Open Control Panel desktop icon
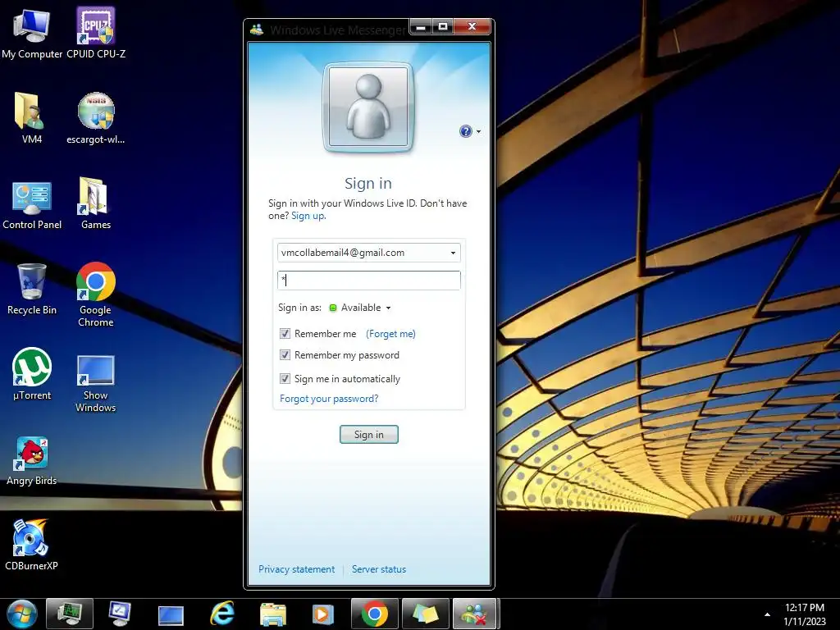840x630 pixels. 32,204
